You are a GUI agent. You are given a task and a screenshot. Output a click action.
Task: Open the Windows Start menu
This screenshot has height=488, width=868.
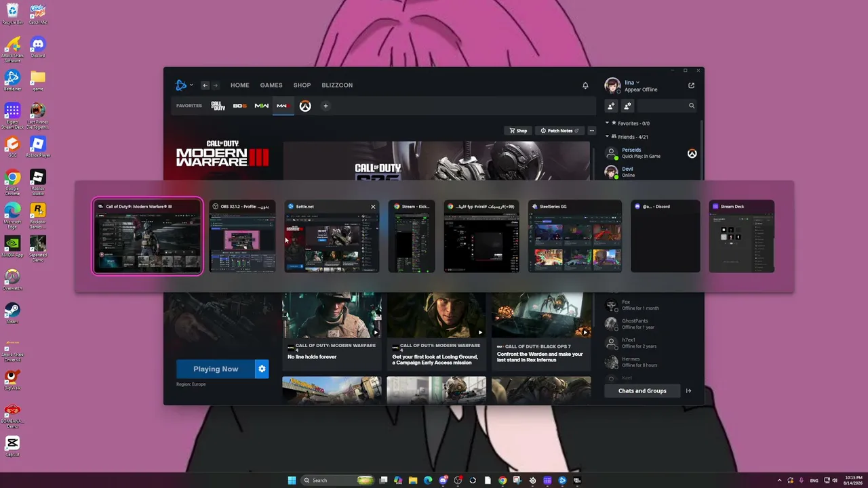click(x=292, y=481)
